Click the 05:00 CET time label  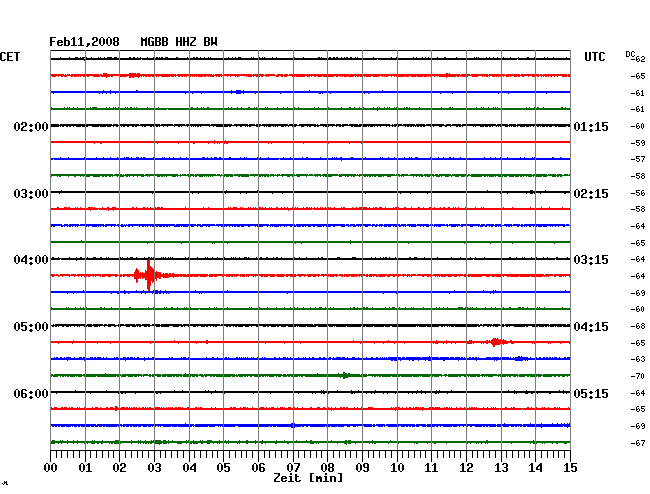pos(31,327)
